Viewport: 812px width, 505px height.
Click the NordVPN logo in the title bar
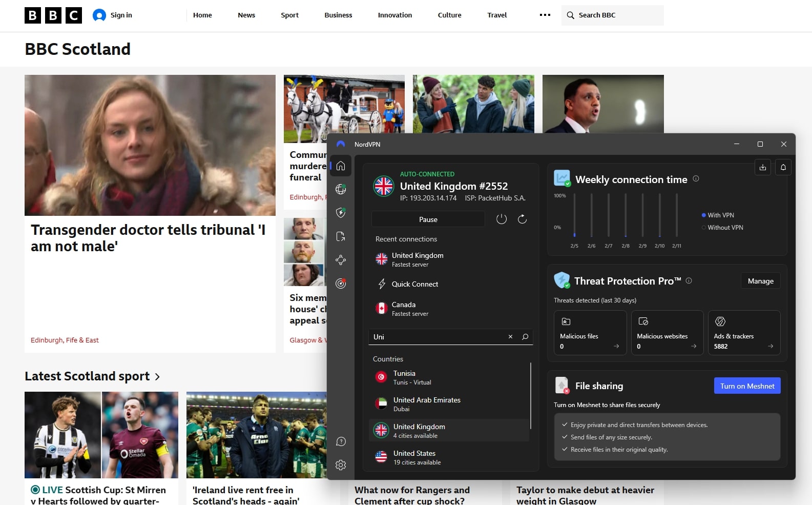click(x=341, y=144)
